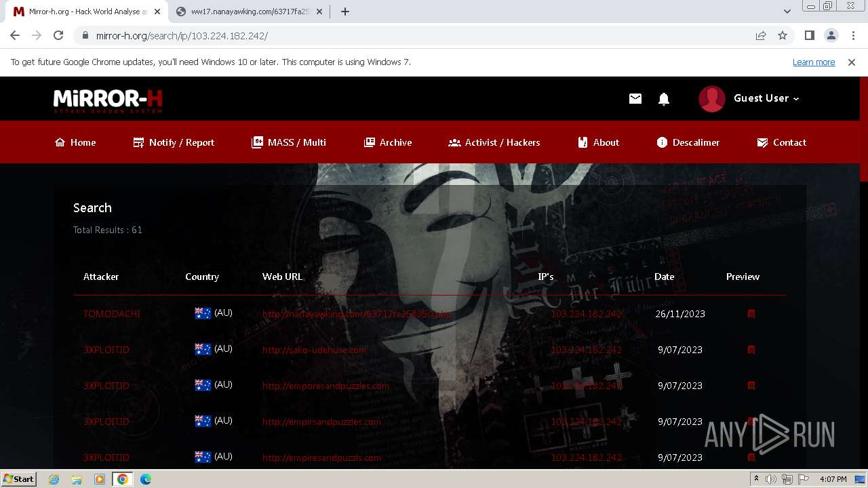This screenshot has width=868, height=488.
Task: Reload the page with the refresh icon
Action: tap(58, 35)
